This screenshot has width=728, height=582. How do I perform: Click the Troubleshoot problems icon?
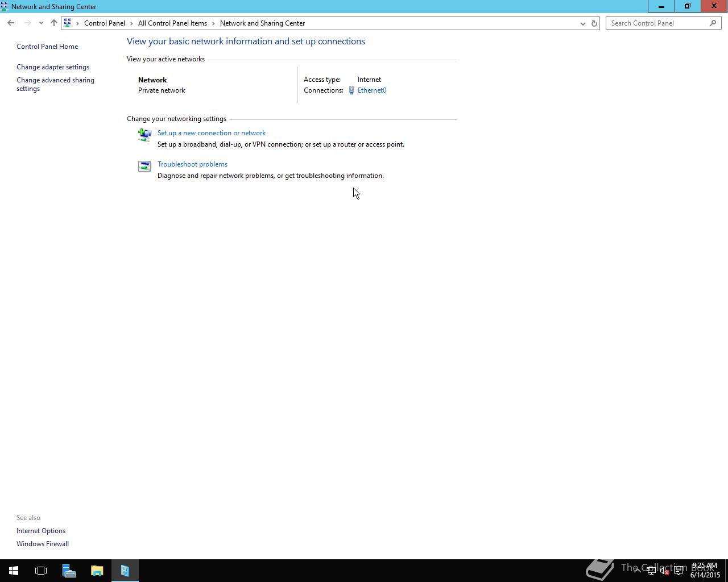pos(144,166)
